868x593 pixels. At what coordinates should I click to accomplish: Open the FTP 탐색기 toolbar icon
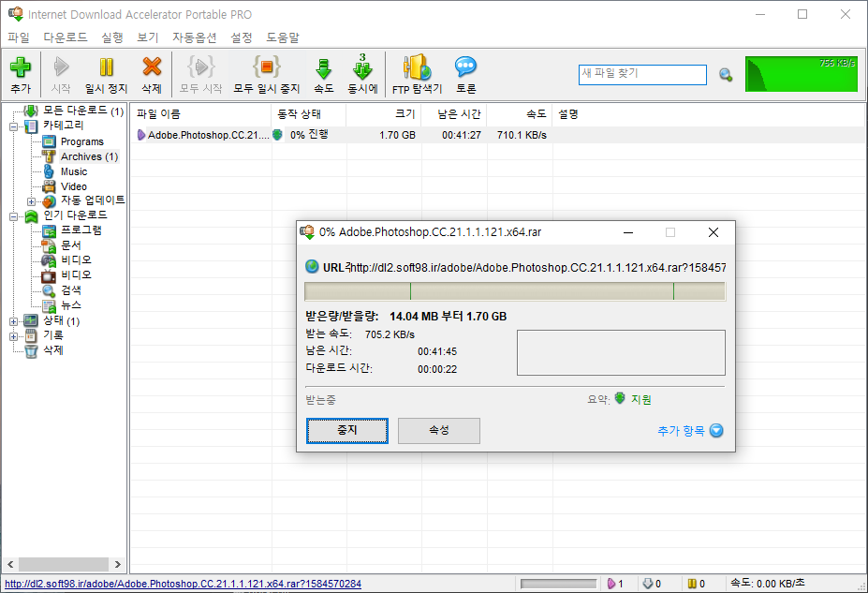417,67
